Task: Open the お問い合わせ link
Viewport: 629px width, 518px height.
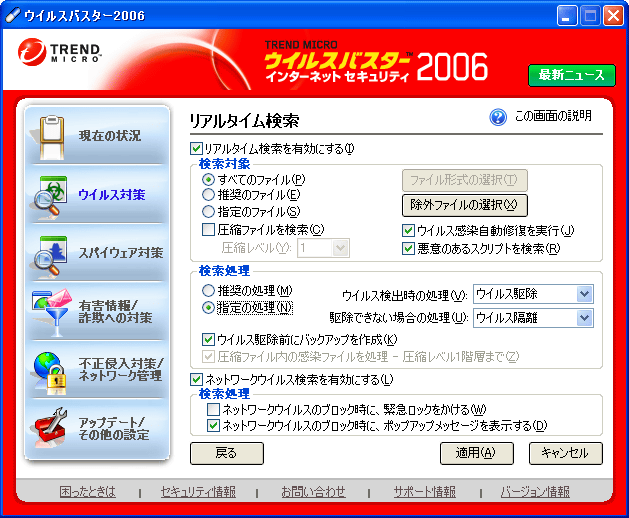Action: click(x=313, y=492)
